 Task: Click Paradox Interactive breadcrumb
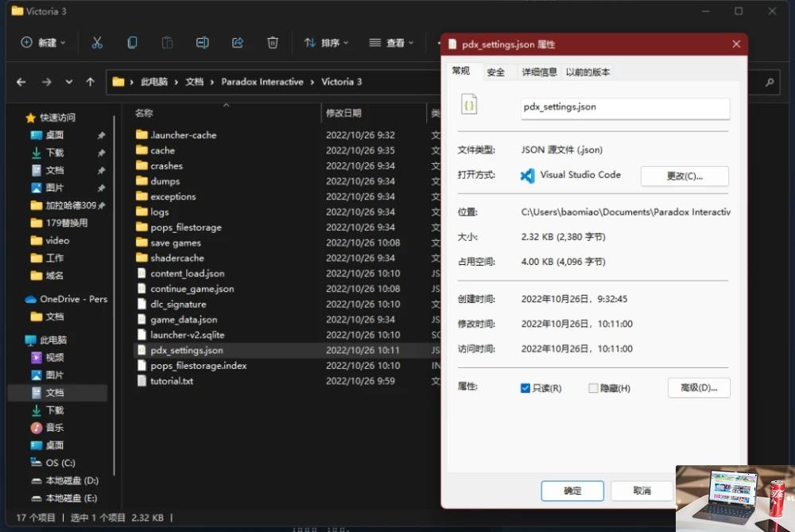[262, 82]
